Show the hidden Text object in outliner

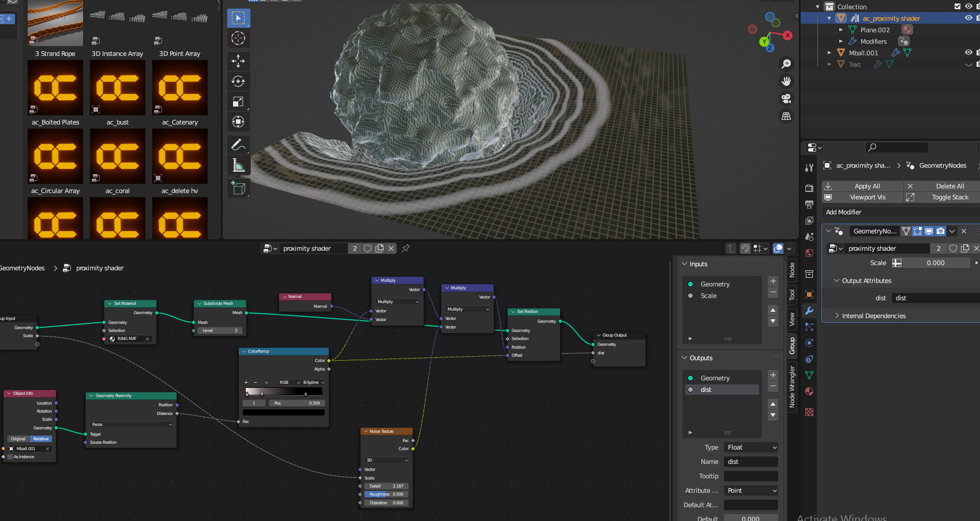[x=968, y=64]
